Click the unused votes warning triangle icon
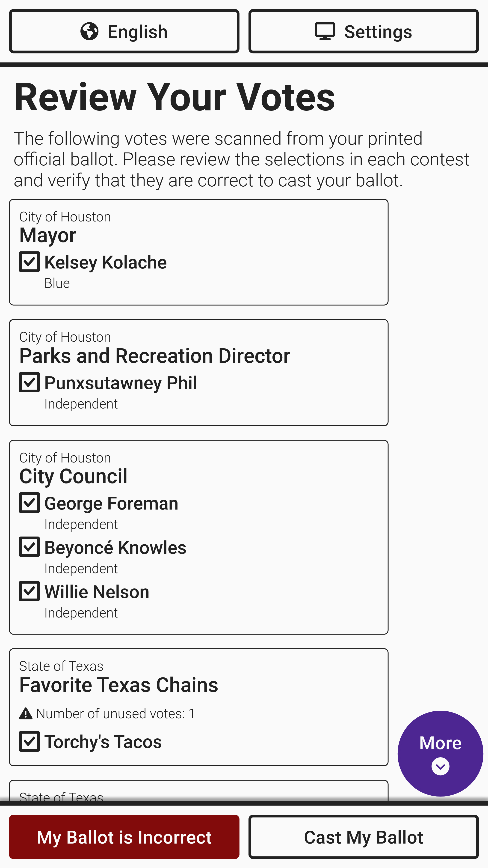 (x=26, y=714)
